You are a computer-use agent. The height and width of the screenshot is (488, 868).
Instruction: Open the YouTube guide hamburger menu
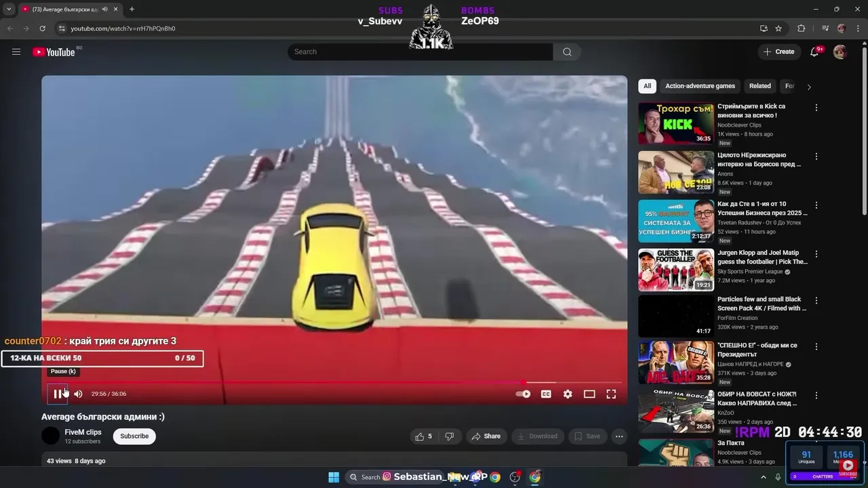pyautogui.click(x=16, y=52)
